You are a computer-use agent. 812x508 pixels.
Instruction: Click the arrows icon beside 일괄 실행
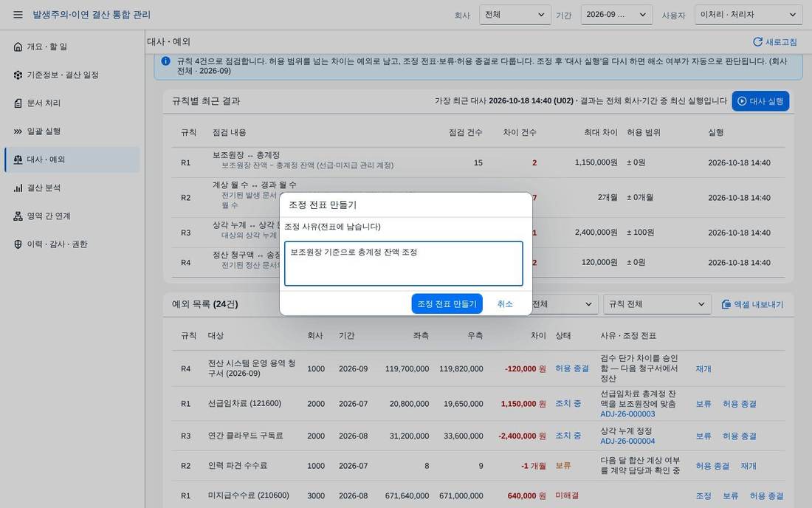[x=18, y=131]
